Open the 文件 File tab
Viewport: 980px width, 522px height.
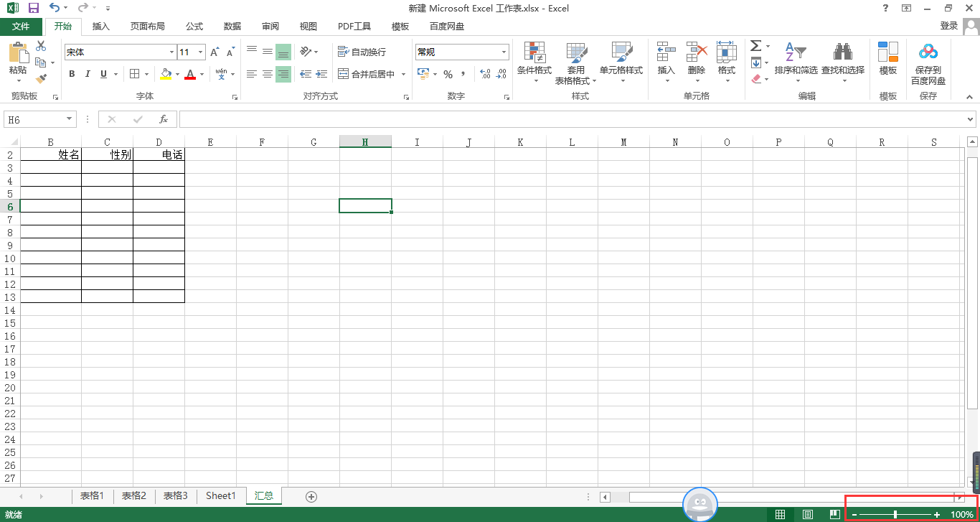21,27
